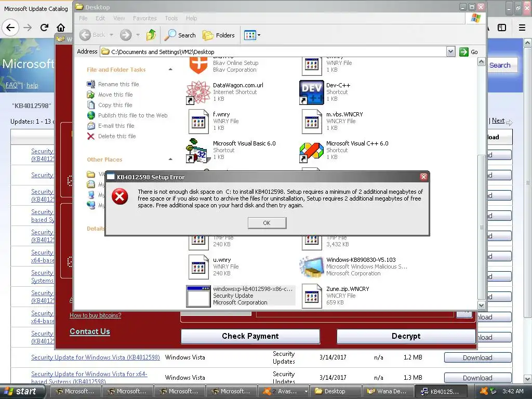Switch to the Desktop taskbar button

pyautogui.click(x=336, y=392)
